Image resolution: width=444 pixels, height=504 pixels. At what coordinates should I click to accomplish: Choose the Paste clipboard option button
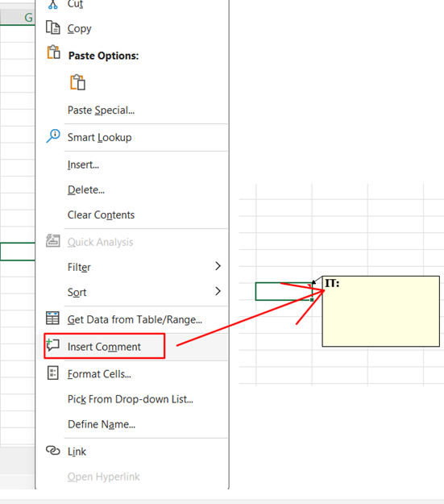(77, 82)
